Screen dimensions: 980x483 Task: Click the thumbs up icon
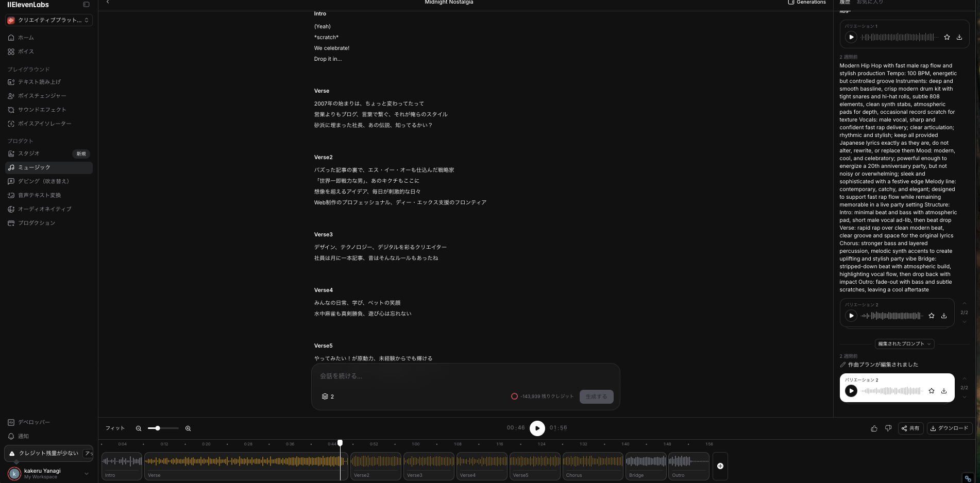click(x=874, y=428)
